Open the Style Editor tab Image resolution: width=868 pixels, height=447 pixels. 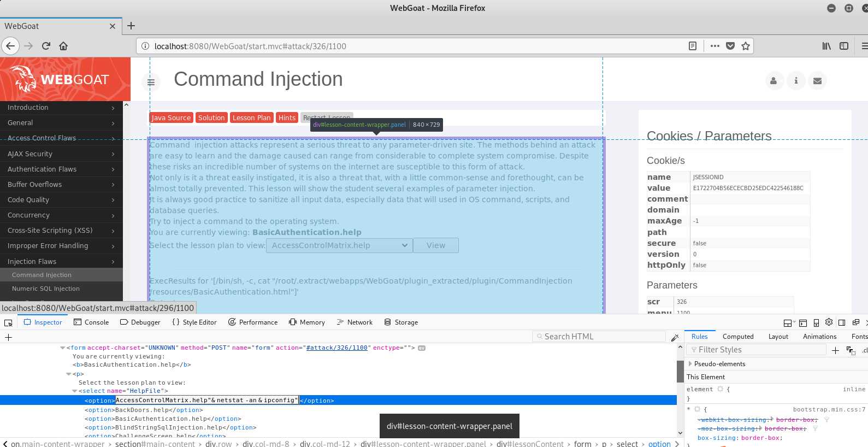tap(194, 322)
